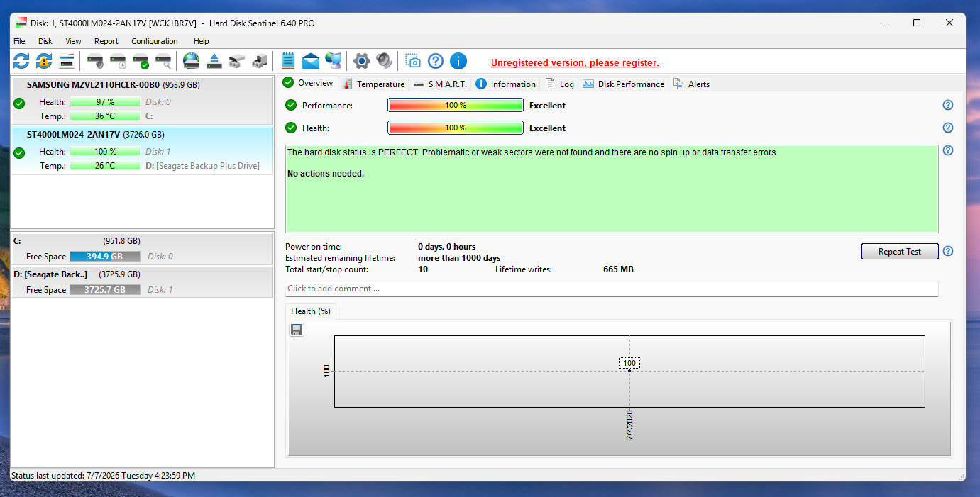Screen dimensions: 980x497
Task: Click 'more than 1000 days' lifetime value
Action: (x=459, y=258)
